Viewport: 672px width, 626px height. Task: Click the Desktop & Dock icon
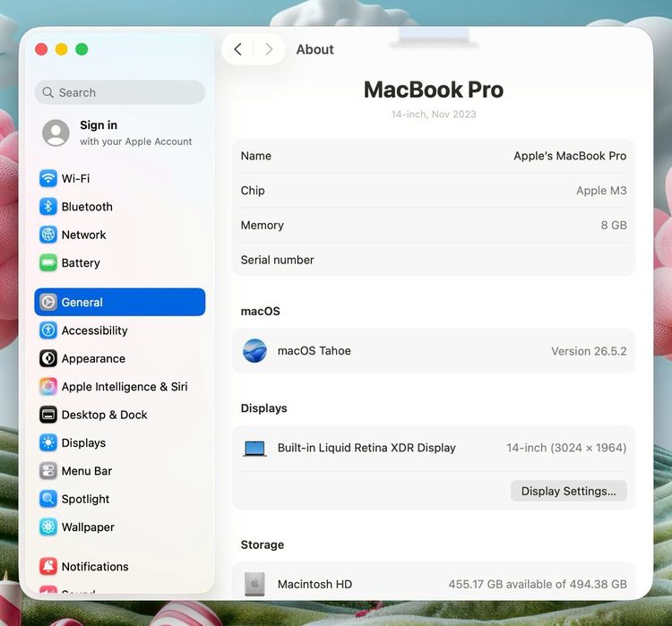pyautogui.click(x=48, y=415)
